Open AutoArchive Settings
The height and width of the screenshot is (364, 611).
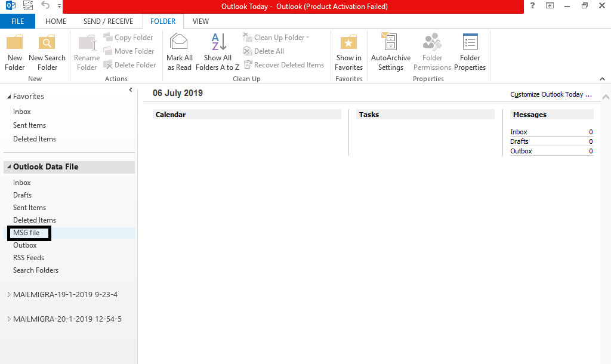tap(390, 53)
